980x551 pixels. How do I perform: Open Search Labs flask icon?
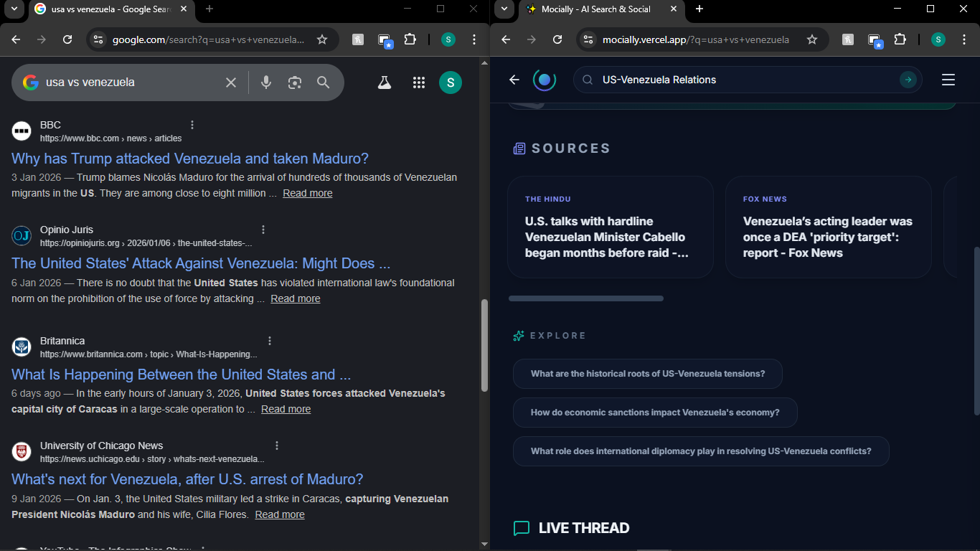point(385,83)
